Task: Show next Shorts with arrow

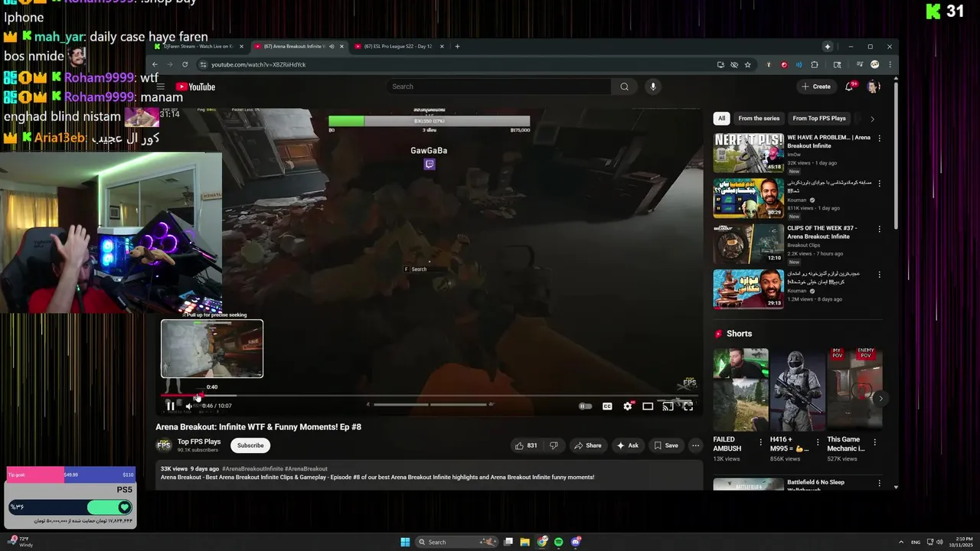Action: click(x=880, y=399)
